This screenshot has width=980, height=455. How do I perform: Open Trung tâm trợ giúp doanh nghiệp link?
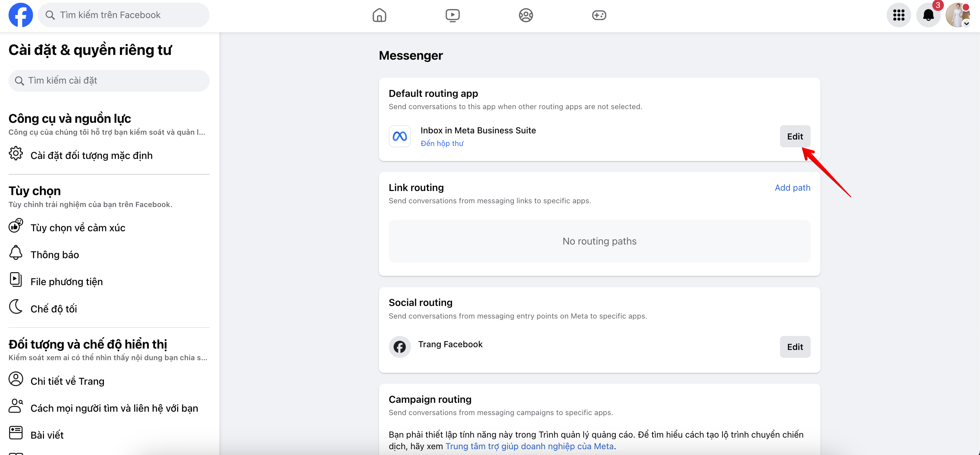coord(529,446)
